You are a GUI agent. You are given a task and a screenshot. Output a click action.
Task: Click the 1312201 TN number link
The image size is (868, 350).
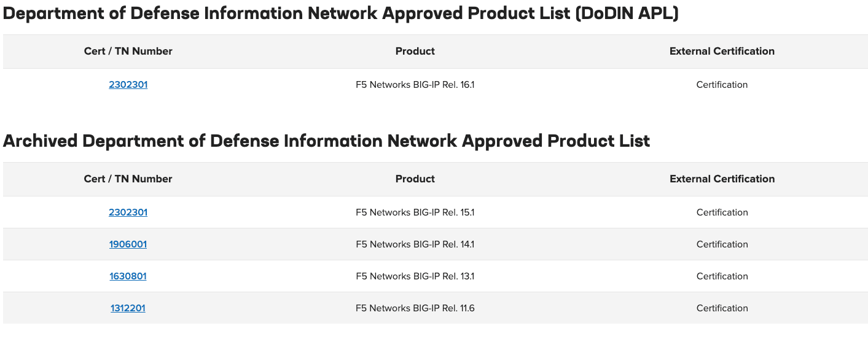(128, 308)
